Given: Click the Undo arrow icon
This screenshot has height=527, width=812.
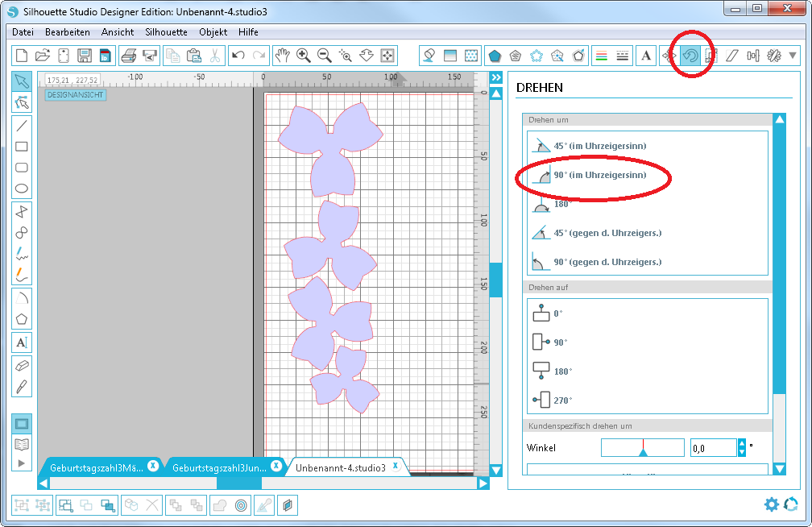Looking at the screenshot, I should (x=238, y=56).
